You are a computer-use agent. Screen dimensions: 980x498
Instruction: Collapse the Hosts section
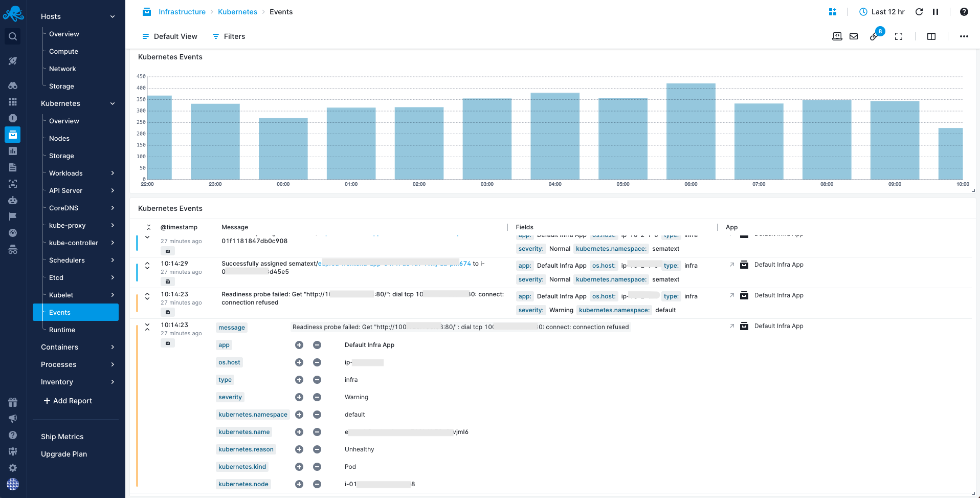click(x=113, y=16)
